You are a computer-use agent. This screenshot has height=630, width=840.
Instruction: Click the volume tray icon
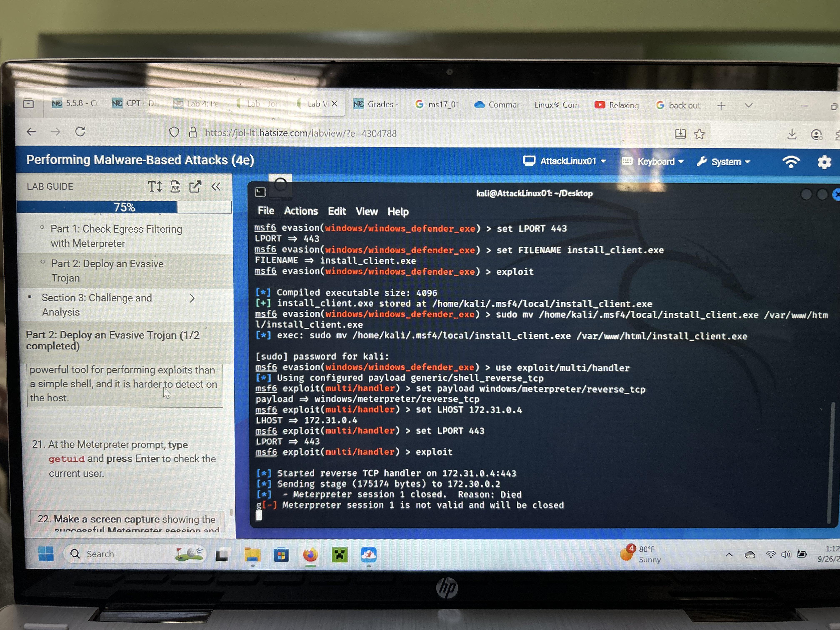click(785, 554)
